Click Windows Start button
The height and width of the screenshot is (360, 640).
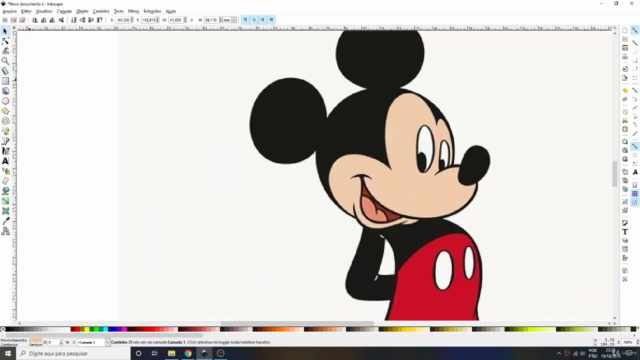[8, 353]
